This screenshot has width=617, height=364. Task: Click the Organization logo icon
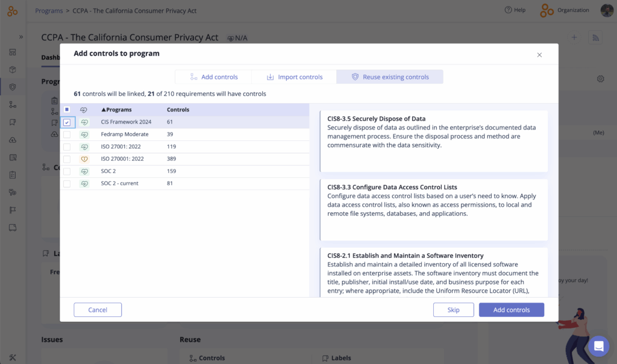tap(547, 10)
